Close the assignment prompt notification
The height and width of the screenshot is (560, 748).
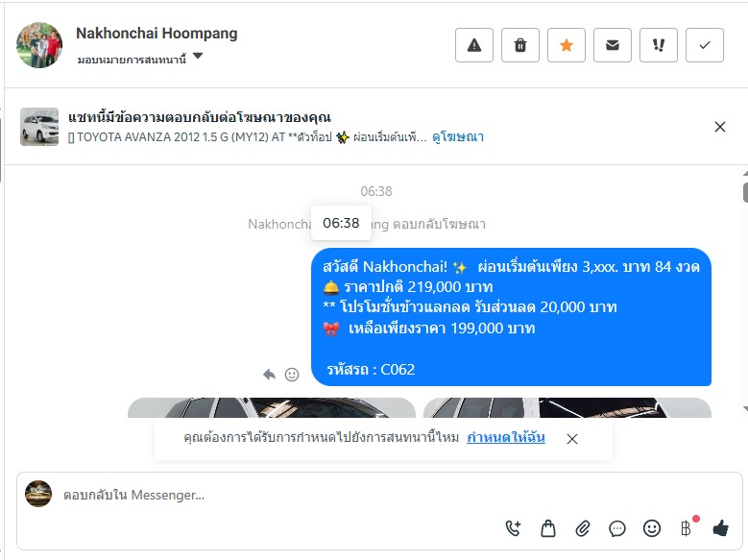tap(572, 439)
